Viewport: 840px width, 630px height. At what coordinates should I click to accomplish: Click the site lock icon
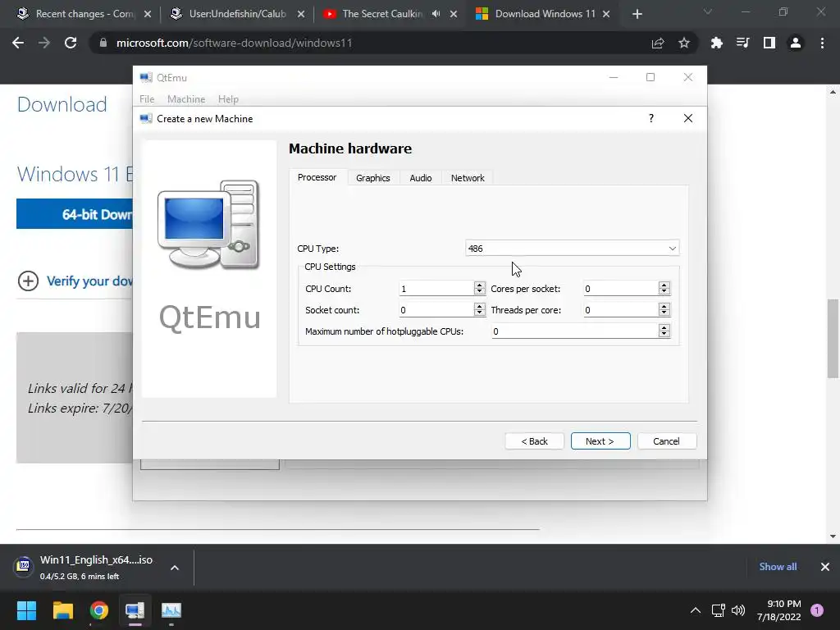point(103,43)
